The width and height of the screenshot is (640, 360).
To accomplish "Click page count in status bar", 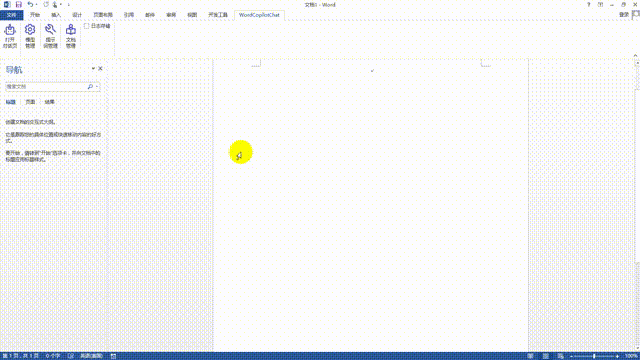I will coord(21,356).
